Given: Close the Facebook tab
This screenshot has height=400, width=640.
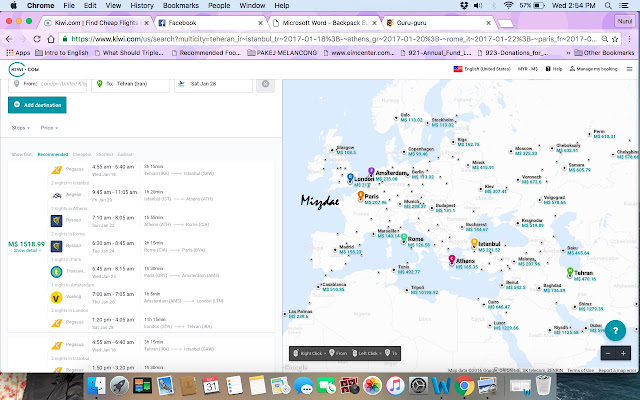Looking at the screenshot, I should (x=260, y=23).
